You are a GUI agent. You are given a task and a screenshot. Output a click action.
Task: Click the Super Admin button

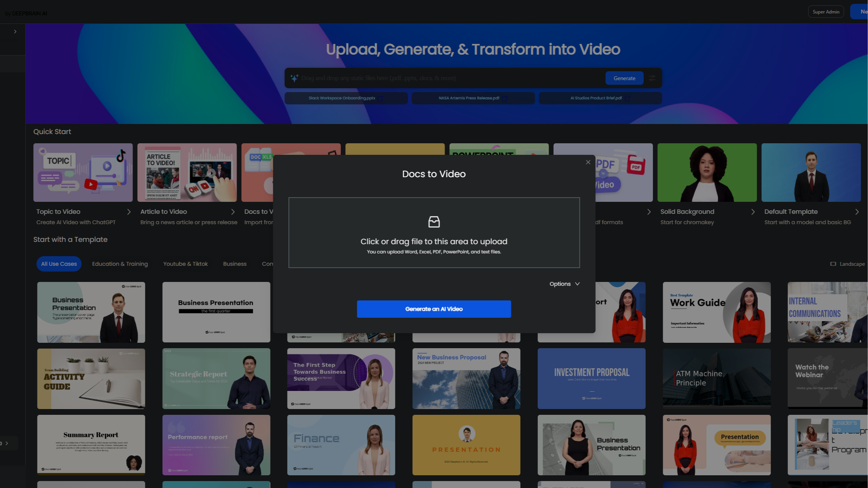tap(826, 12)
